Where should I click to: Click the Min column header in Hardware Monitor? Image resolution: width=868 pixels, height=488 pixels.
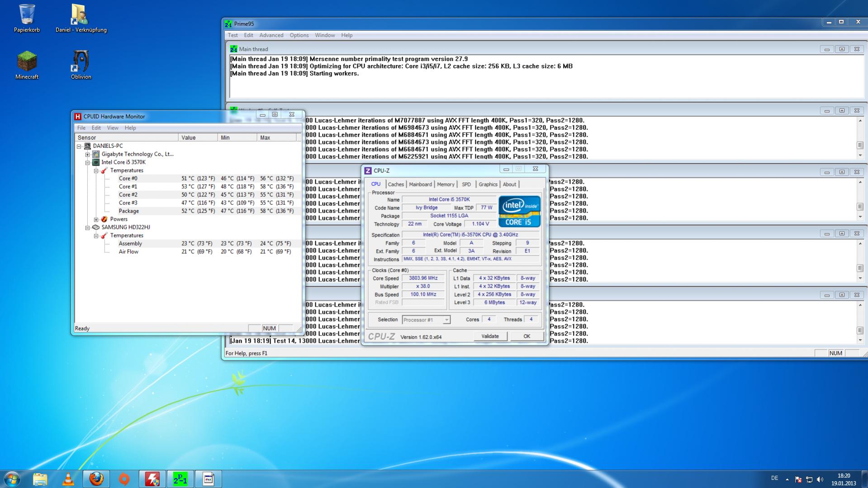pos(237,137)
